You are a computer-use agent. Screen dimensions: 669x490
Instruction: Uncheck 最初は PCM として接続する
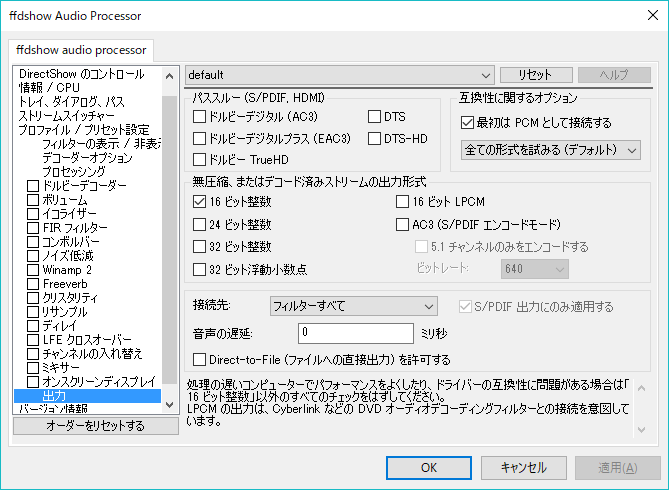(x=467, y=123)
